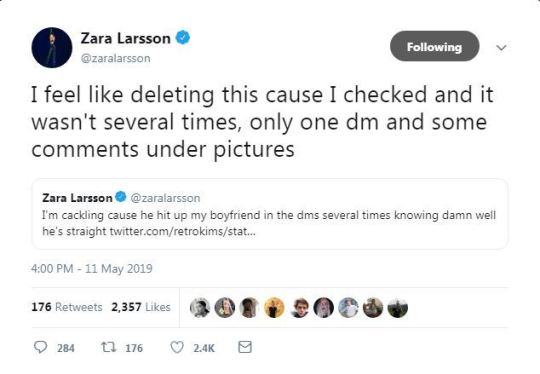Click the envelope direct message icon
Viewport: 540px width, 374px height.
click(245, 347)
